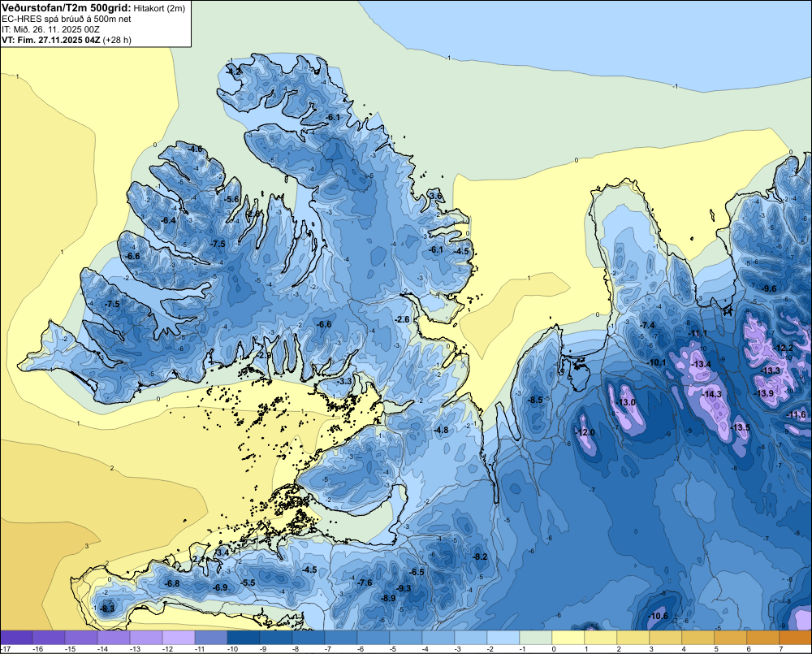Click the legend scale label '7'
812x654 pixels.
(x=781, y=649)
